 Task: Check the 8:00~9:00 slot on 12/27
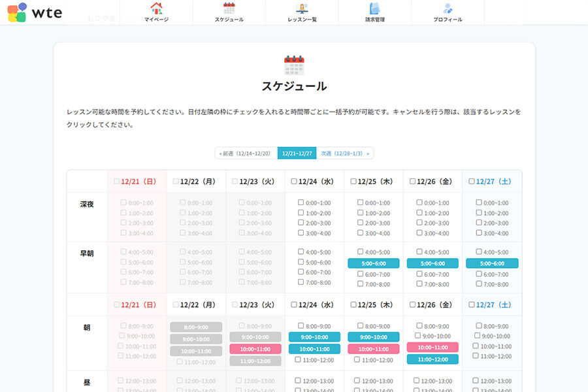(x=479, y=325)
